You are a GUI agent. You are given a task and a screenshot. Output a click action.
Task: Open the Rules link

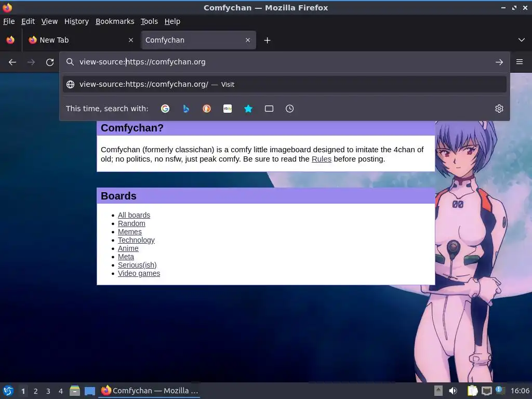[x=321, y=159]
